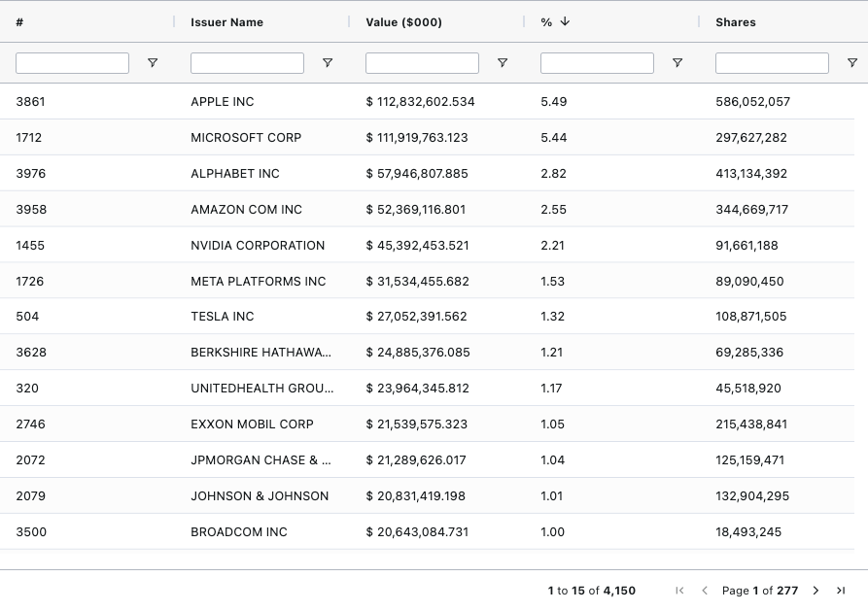Sort by the Issuer Name header
This screenshot has height=611, width=868.
[x=227, y=22]
